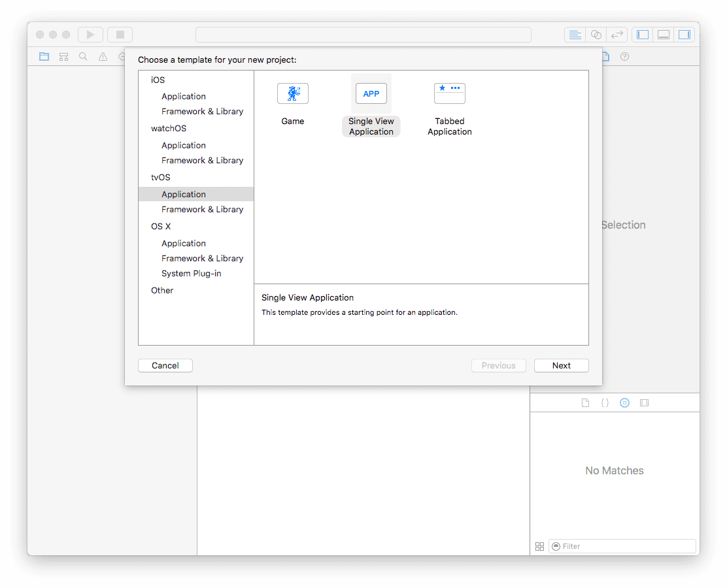Viewport: 727px width, 588px height.
Task: Click the watchOS section header
Action: (x=169, y=128)
